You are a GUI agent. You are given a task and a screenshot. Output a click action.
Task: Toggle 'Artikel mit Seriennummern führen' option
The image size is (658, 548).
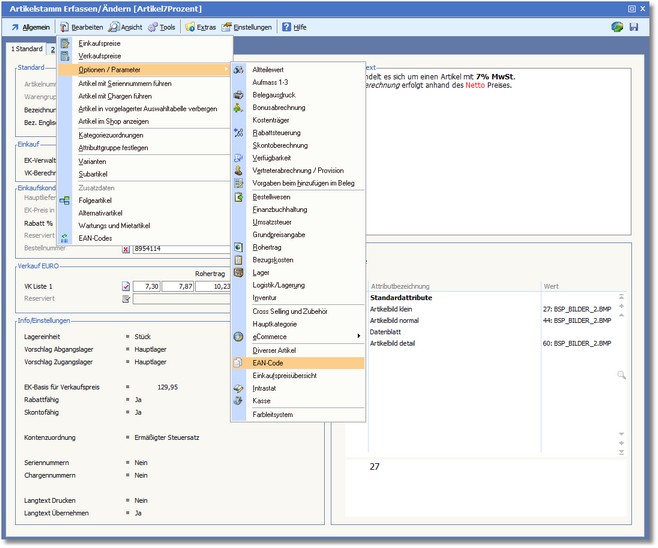point(131,83)
